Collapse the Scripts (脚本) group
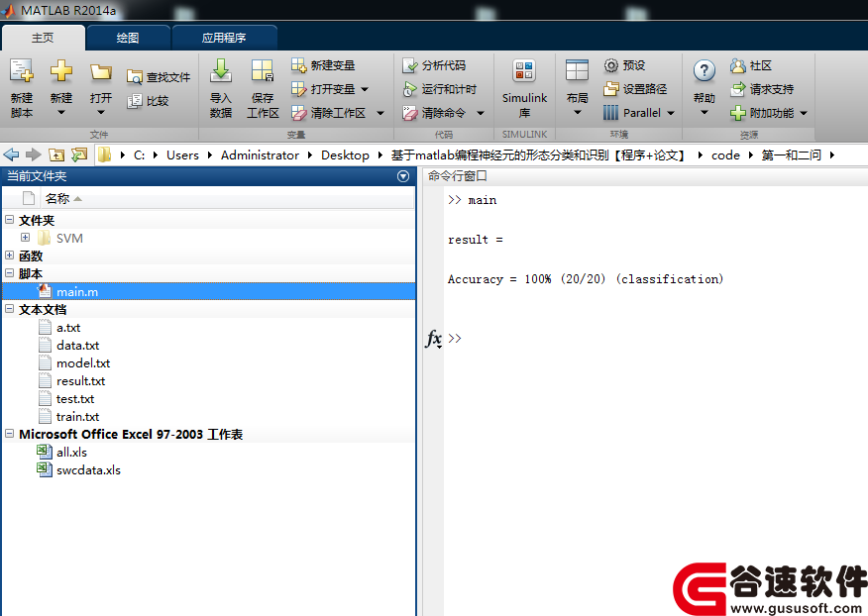The width and height of the screenshot is (868, 616). 9,273
